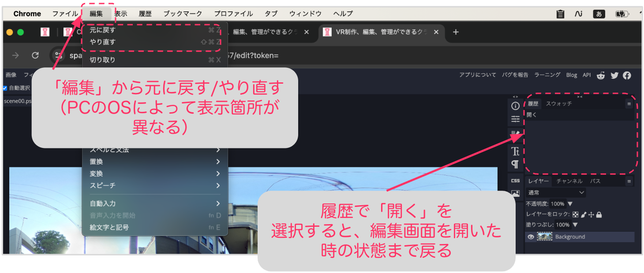This screenshot has height=273, width=644.
Task: Open the Paragraph panel icon
Action: 515,164
